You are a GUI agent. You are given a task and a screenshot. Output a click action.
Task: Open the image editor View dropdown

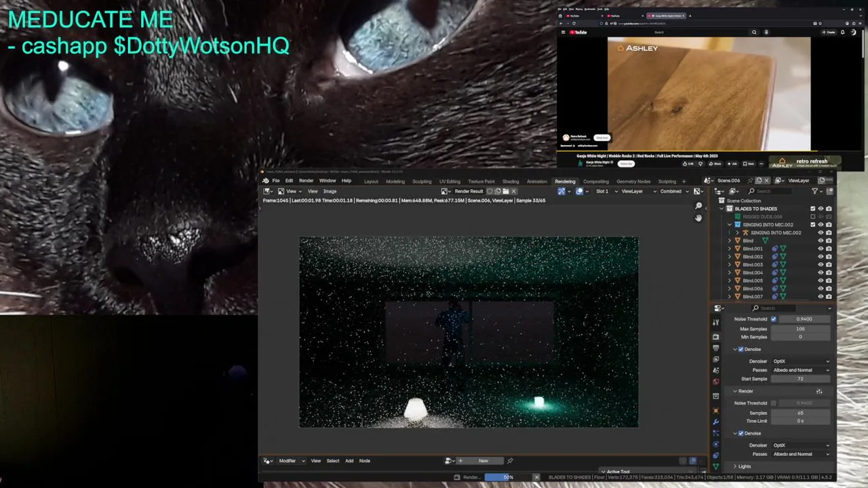pos(291,191)
